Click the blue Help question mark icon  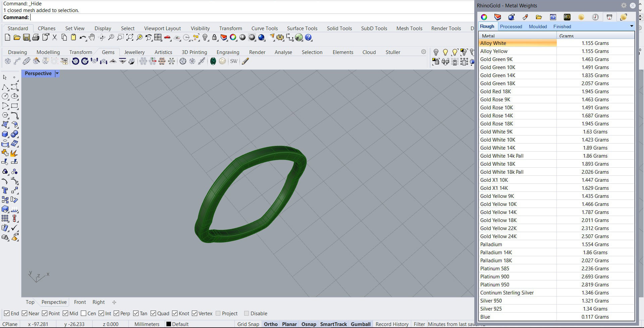309,38
